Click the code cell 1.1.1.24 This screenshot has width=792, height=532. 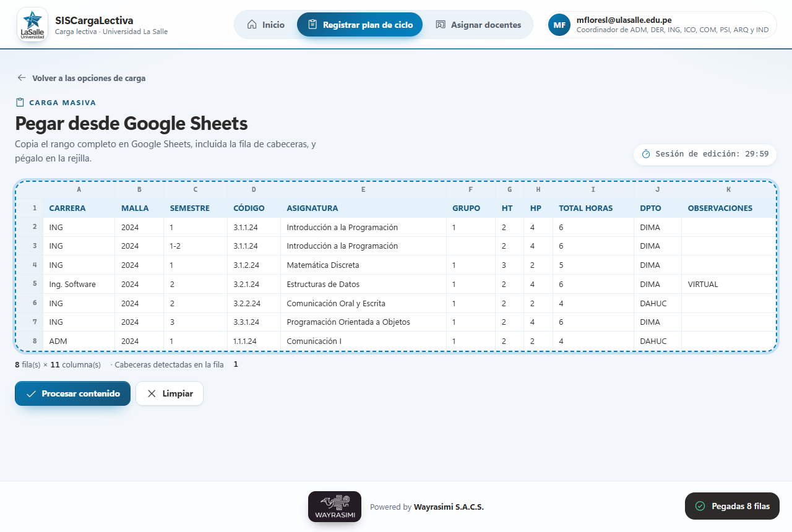point(254,341)
